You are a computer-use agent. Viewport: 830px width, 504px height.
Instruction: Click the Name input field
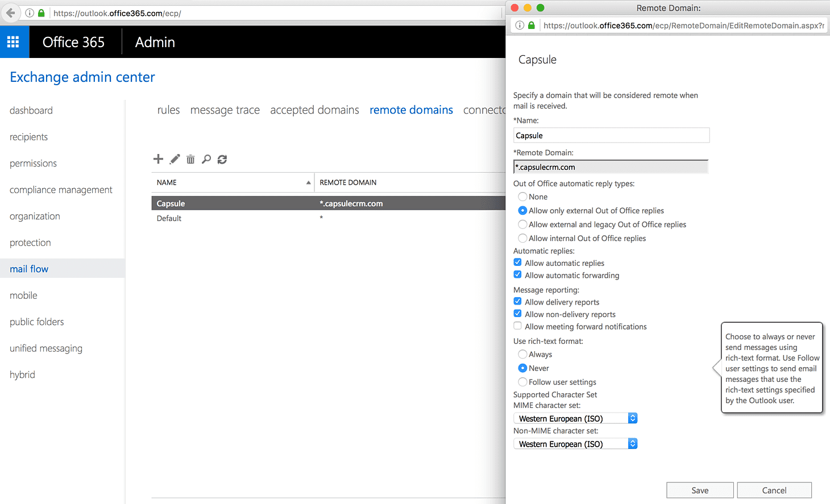(x=611, y=135)
